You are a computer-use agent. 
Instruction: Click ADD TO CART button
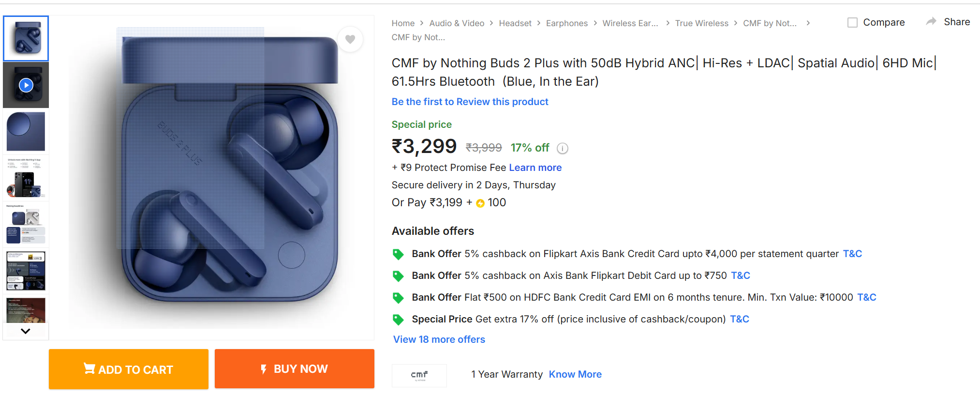[x=129, y=369]
